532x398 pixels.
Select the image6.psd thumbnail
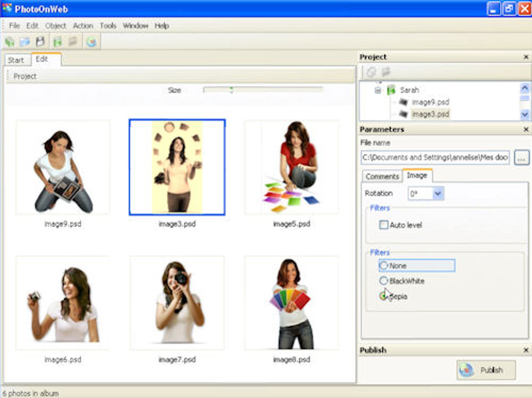(x=63, y=303)
